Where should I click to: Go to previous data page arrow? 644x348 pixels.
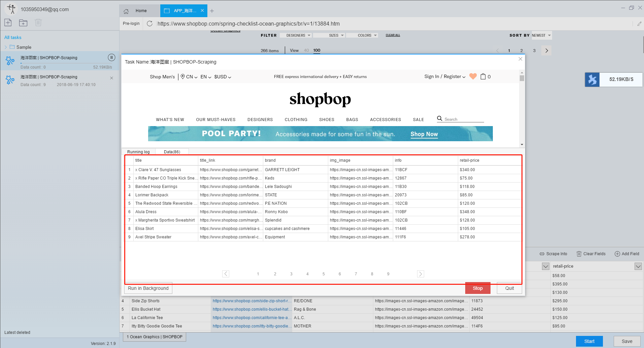click(x=226, y=274)
